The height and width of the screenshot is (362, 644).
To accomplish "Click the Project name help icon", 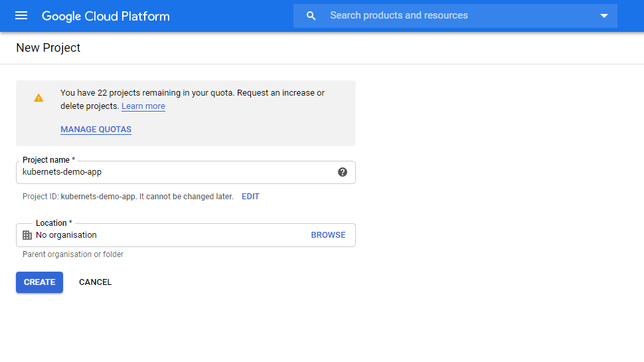I will pos(343,172).
